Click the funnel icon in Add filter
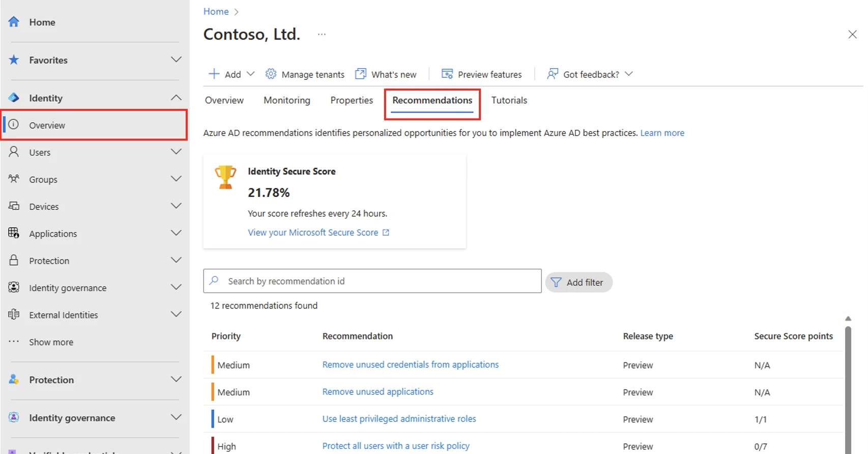Viewport: 868px width, 454px height. coord(556,282)
